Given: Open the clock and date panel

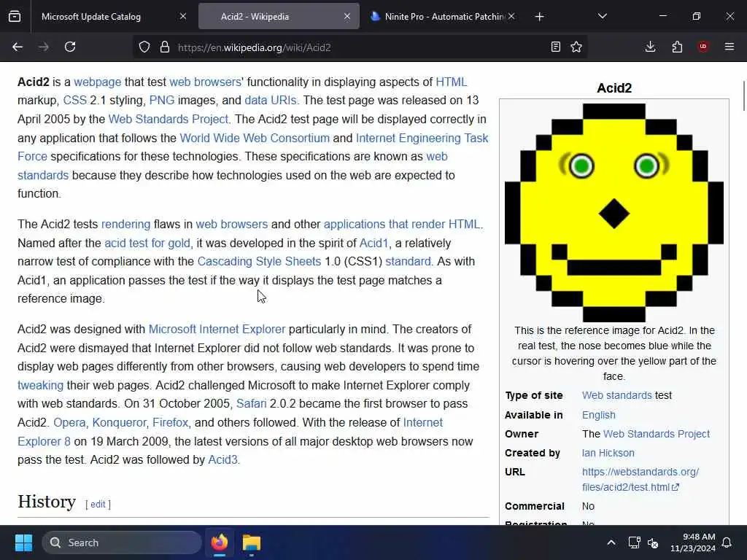Looking at the screenshot, I should click(693, 542).
